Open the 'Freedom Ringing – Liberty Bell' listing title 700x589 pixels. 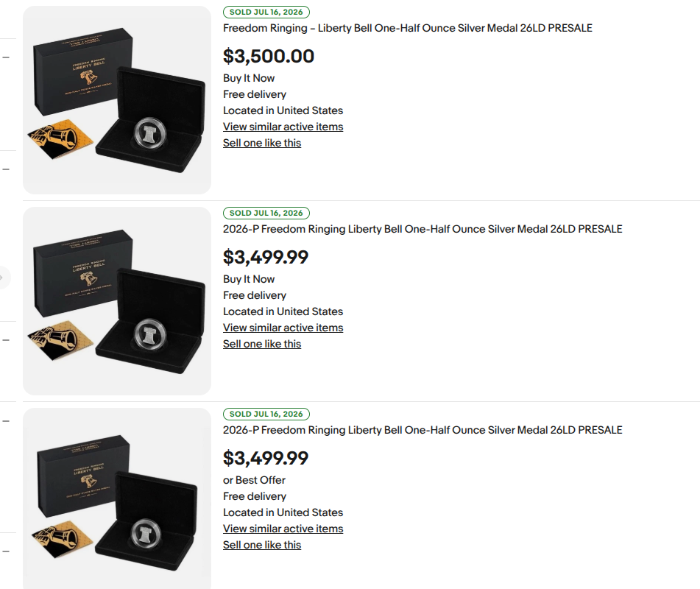(x=408, y=28)
